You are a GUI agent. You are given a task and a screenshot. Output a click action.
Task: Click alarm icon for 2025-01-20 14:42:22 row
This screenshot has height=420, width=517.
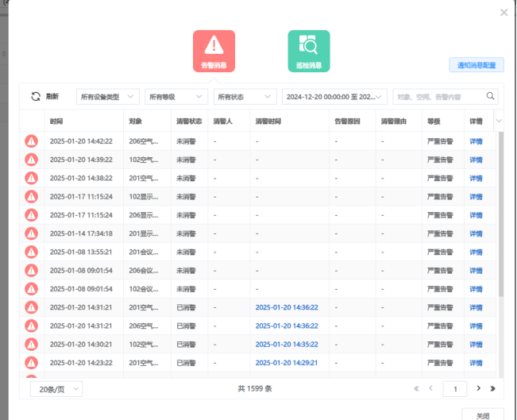coord(32,141)
